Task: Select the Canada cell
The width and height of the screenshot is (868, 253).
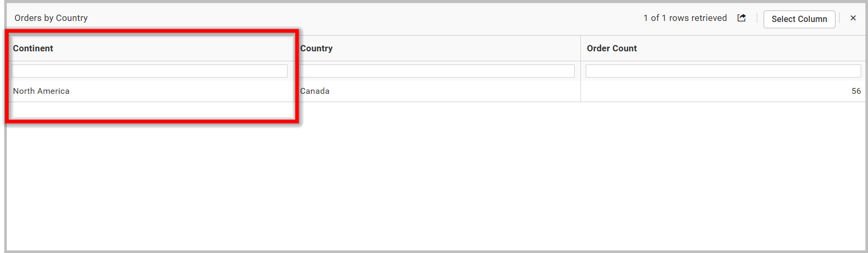Action: pyautogui.click(x=315, y=91)
